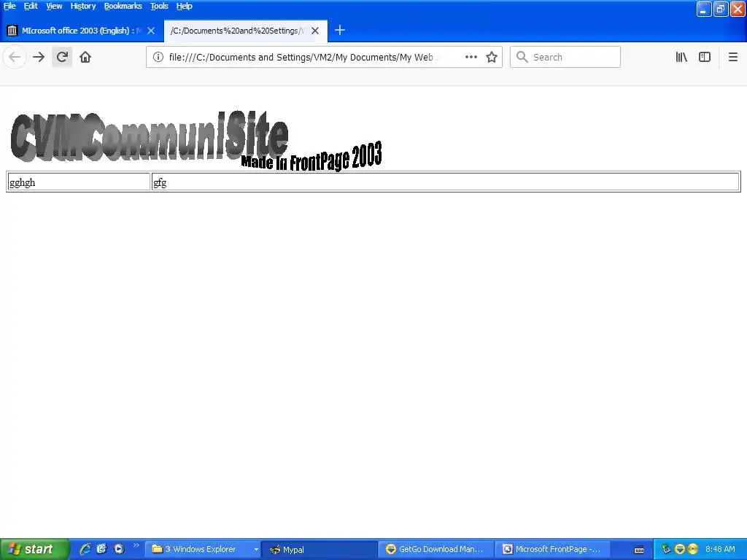The width and height of the screenshot is (747, 560).
Task: Open the browser home page
Action: click(x=85, y=57)
